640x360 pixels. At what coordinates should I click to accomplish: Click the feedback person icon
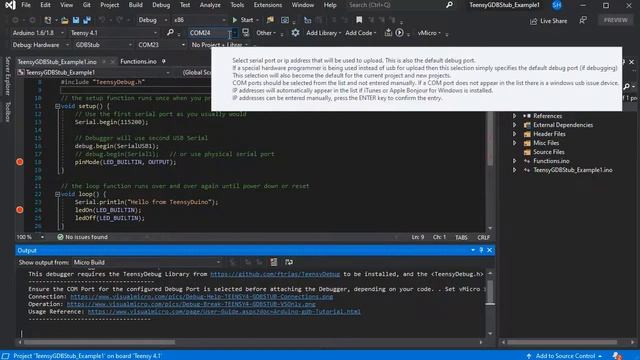pyautogui.click(x=583, y=20)
